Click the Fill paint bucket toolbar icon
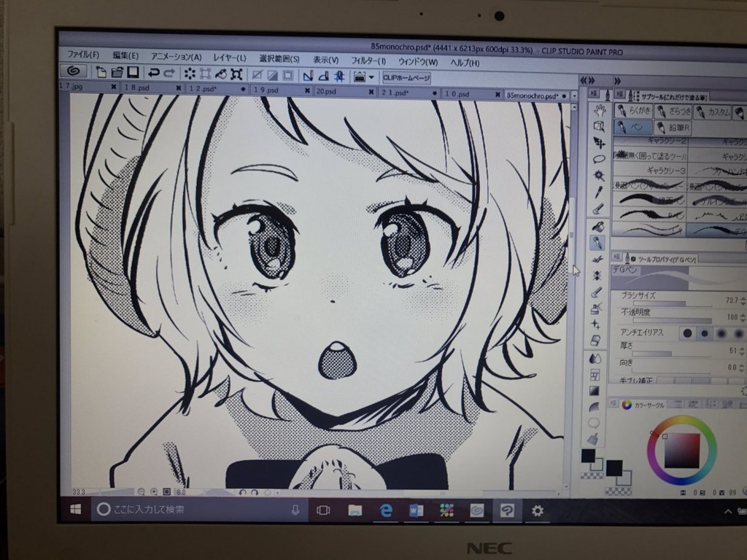This screenshot has height=560, width=747. [220, 74]
